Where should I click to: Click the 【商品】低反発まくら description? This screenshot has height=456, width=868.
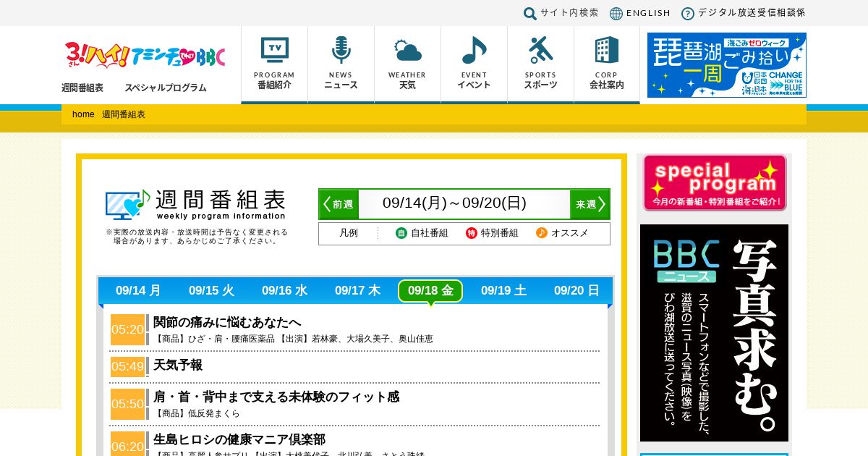coord(197,413)
